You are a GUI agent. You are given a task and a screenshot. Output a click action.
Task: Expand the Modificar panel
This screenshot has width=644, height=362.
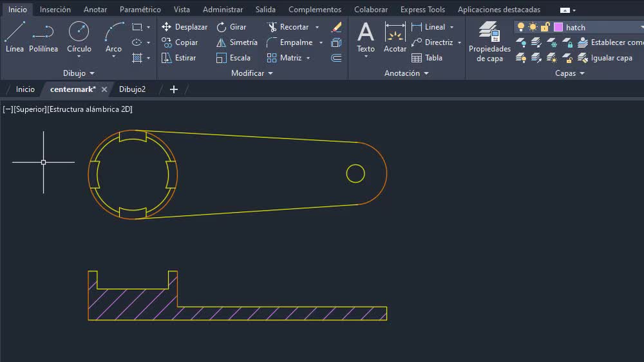tap(252, 73)
